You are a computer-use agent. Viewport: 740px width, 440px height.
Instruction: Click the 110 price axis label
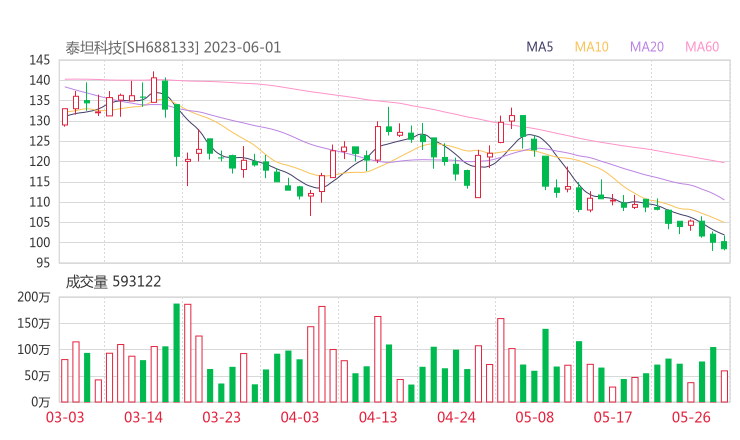pos(39,202)
